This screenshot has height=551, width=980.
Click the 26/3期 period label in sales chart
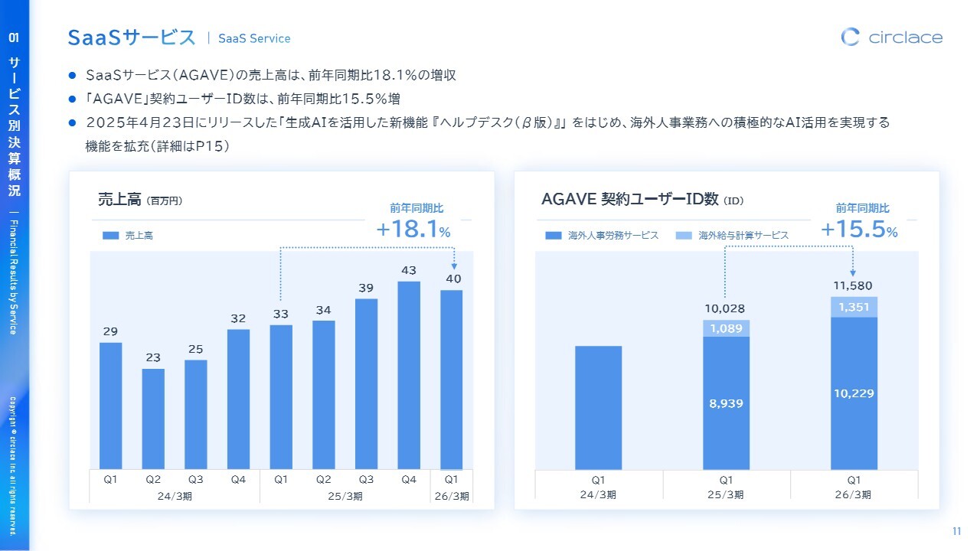pyautogui.click(x=452, y=495)
